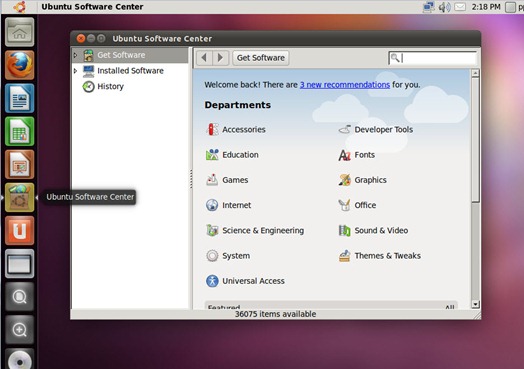
Task: Open the Graphics department label
Action: point(370,180)
